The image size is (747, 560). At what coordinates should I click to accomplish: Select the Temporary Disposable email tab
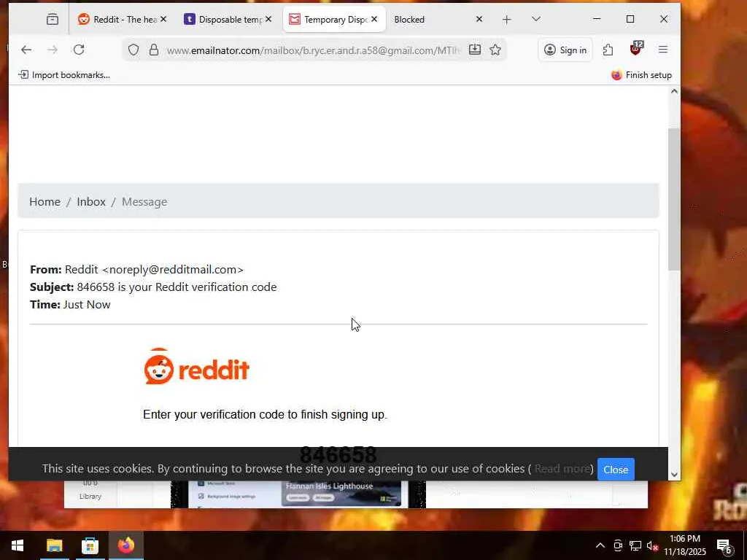click(334, 20)
